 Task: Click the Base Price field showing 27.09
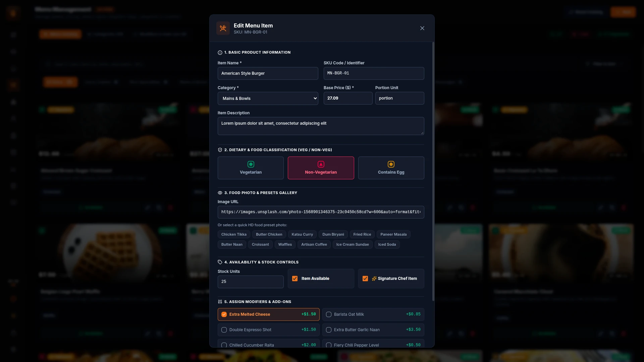pyautogui.click(x=348, y=98)
